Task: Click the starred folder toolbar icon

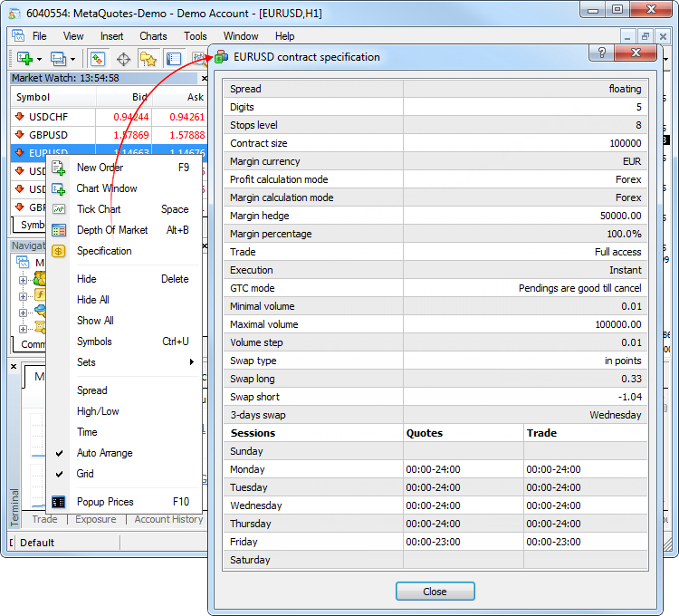Action: 148,60
